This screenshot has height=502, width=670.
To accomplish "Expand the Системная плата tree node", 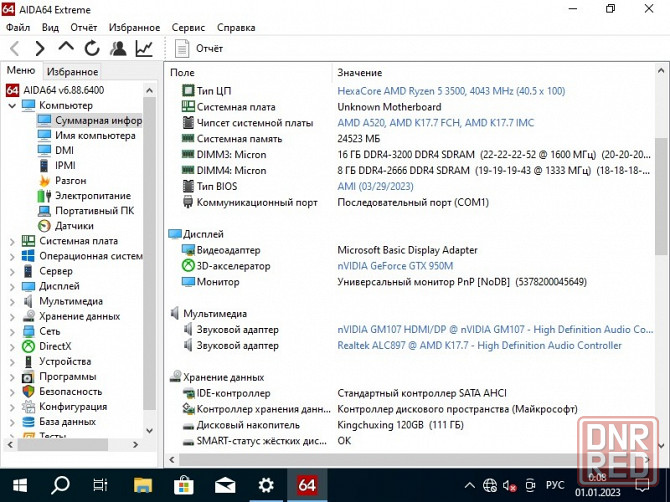I will [x=12, y=241].
